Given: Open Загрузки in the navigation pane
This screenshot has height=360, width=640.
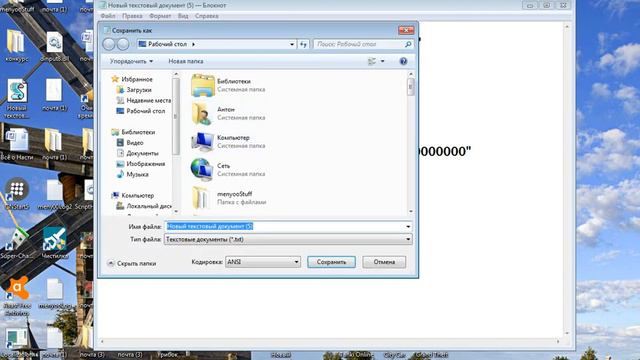Looking at the screenshot, I should tap(139, 90).
